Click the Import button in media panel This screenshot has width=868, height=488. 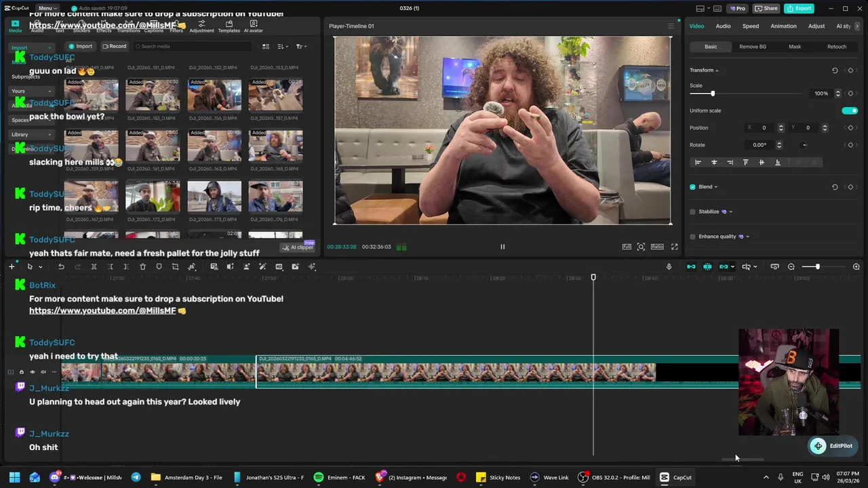pos(81,47)
